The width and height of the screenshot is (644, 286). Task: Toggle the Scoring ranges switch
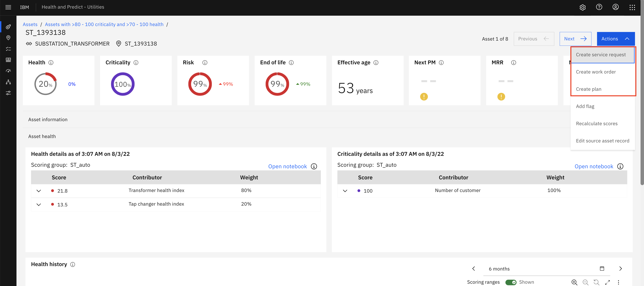coord(511,282)
